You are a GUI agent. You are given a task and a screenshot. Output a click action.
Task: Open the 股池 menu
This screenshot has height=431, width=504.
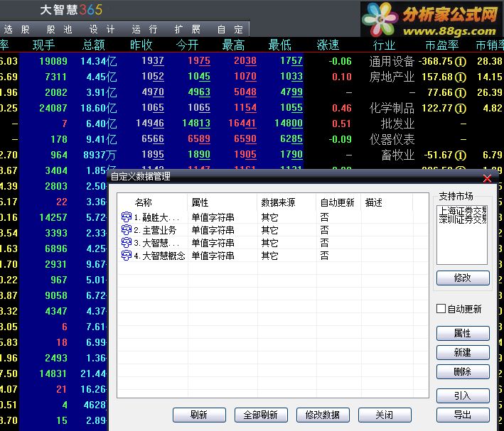59,30
